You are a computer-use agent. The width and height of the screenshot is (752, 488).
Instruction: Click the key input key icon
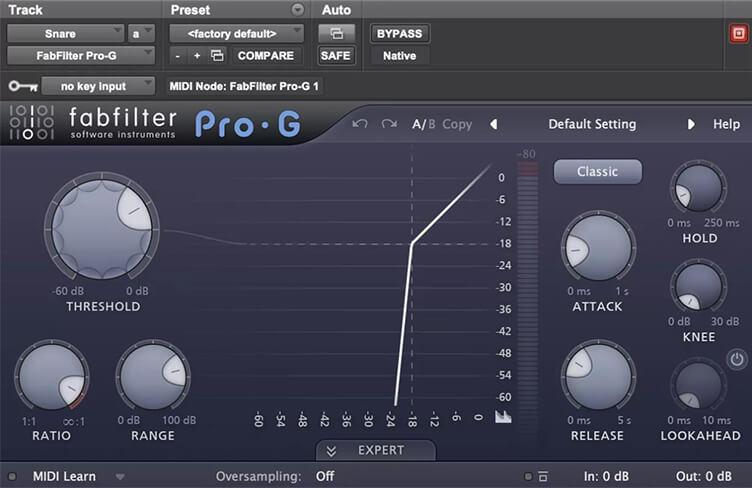tap(23, 86)
